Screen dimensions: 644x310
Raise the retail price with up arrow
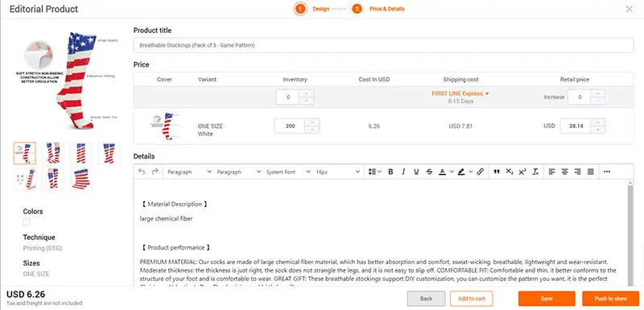coord(598,122)
